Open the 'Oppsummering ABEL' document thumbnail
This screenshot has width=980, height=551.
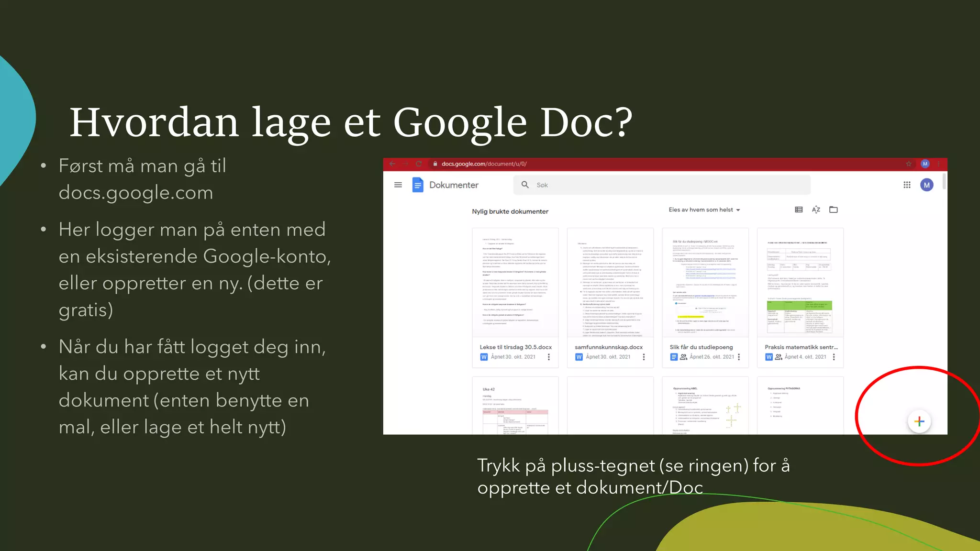(x=705, y=406)
